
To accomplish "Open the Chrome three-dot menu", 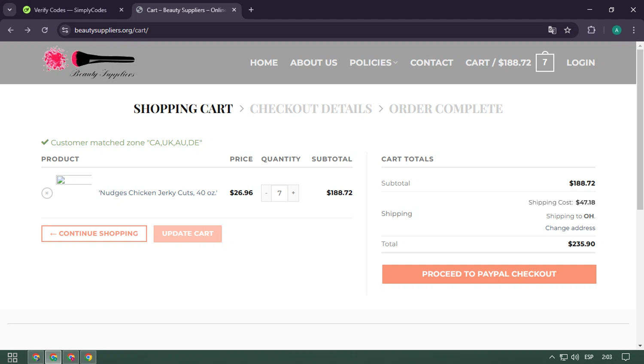I will coord(634,30).
